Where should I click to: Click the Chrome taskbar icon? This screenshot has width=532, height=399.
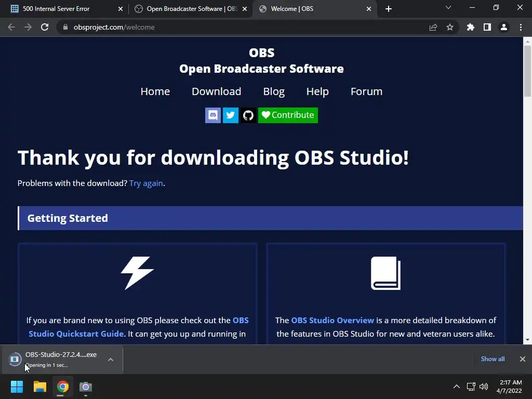[x=62, y=387]
